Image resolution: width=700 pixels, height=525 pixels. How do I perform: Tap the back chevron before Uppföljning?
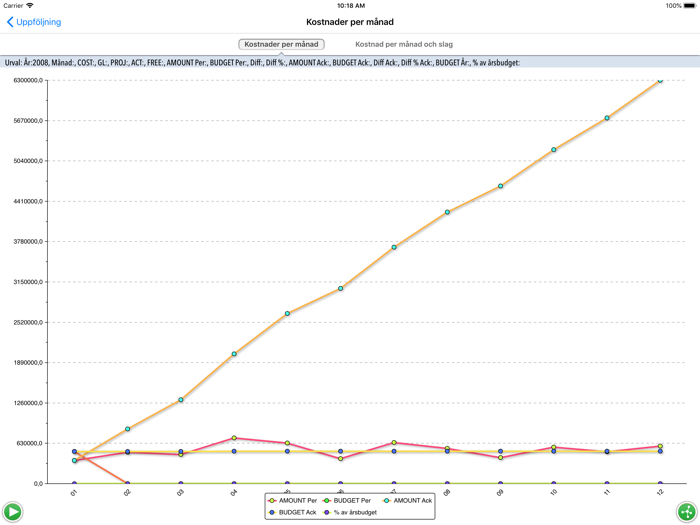pos(10,22)
